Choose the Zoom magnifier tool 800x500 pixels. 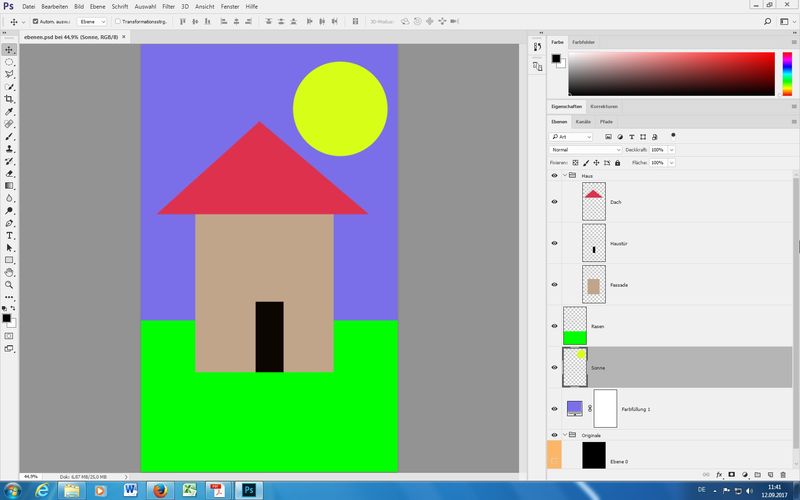[9, 284]
